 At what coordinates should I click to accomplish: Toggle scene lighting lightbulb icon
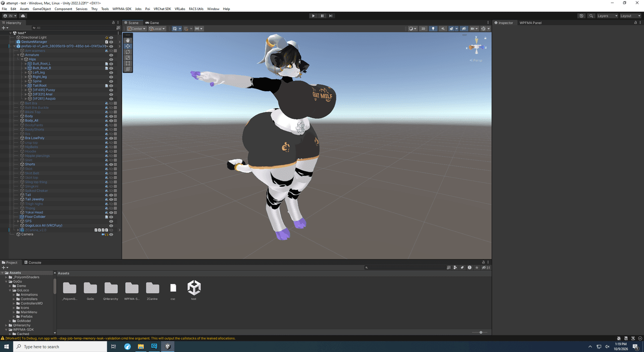point(433,29)
